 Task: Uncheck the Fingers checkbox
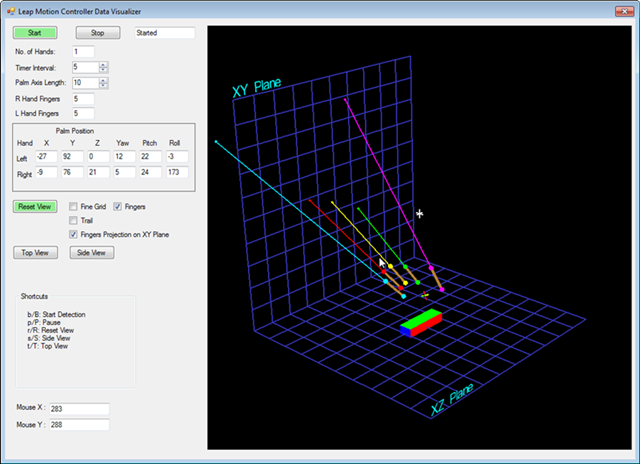click(x=118, y=206)
